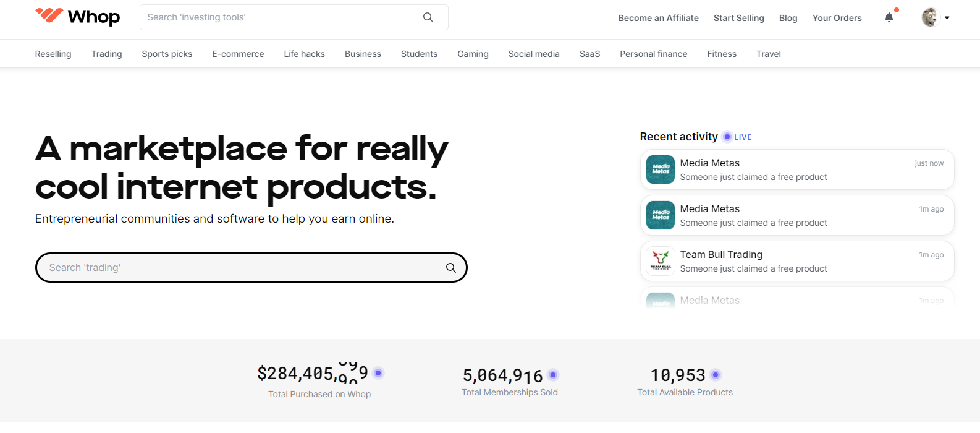Click the Media Metas logo in the 'just now' row
Image resolution: width=980 pixels, height=433 pixels.
(x=661, y=169)
